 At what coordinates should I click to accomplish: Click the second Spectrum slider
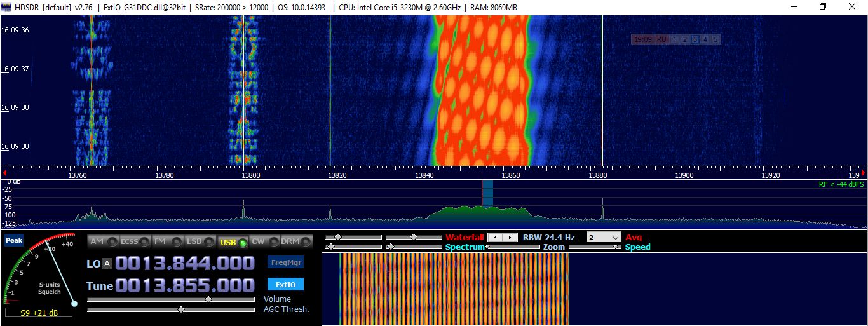tap(414, 247)
